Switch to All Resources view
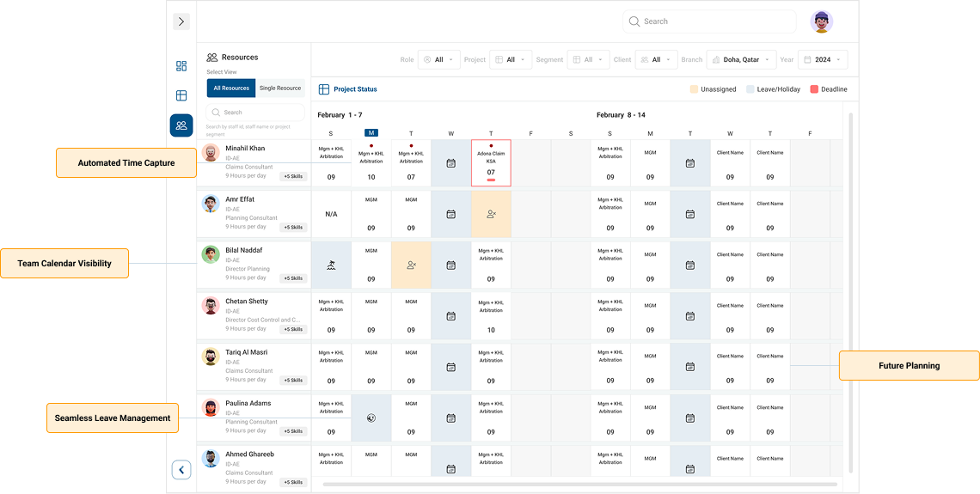 coord(231,88)
